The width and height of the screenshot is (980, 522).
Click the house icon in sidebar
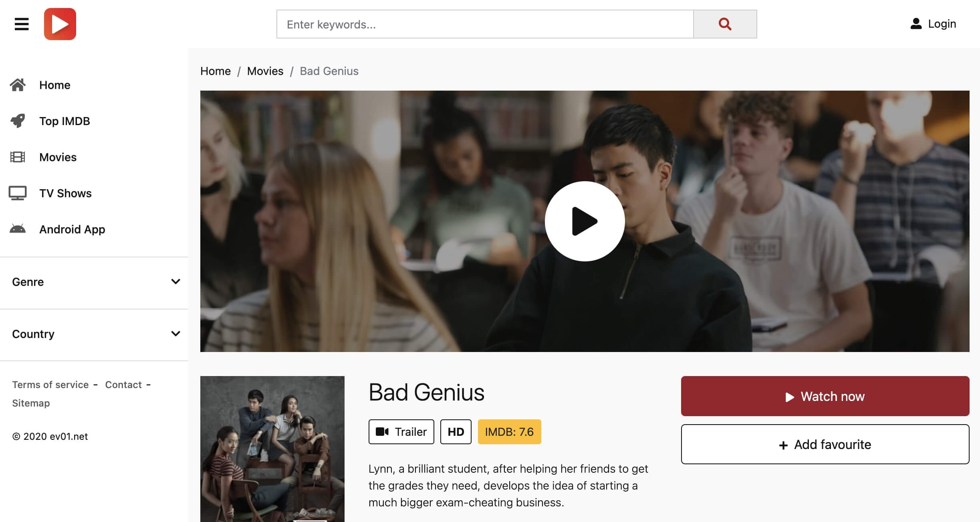[x=18, y=85]
